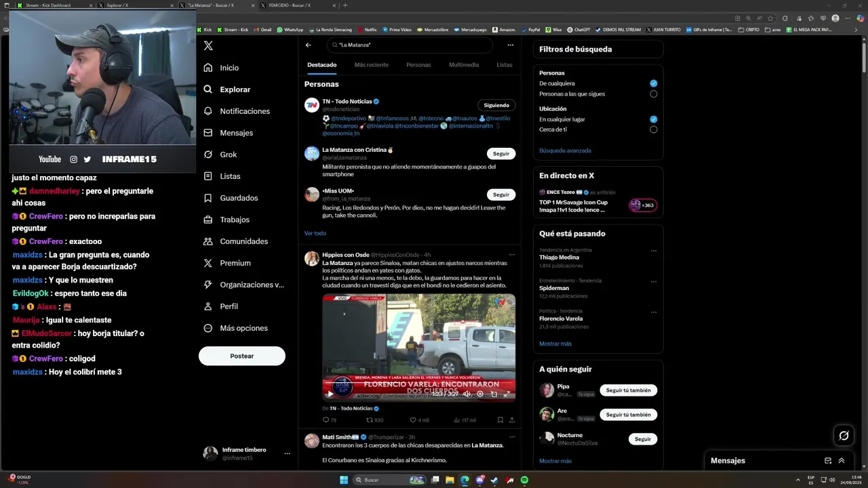The width and height of the screenshot is (868, 488).
Task: Share the Hippies con Osde post
Action: [x=512, y=420]
